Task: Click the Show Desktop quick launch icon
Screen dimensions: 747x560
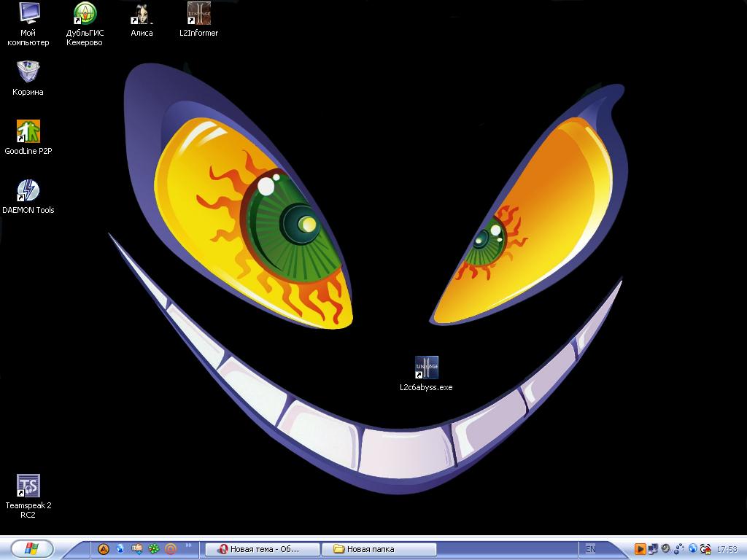Action: coord(137,549)
